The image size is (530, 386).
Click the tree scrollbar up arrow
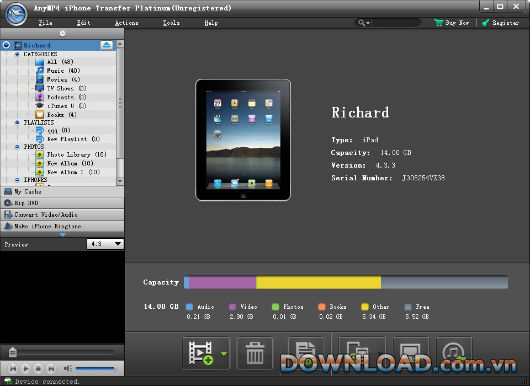pyautogui.click(x=120, y=44)
